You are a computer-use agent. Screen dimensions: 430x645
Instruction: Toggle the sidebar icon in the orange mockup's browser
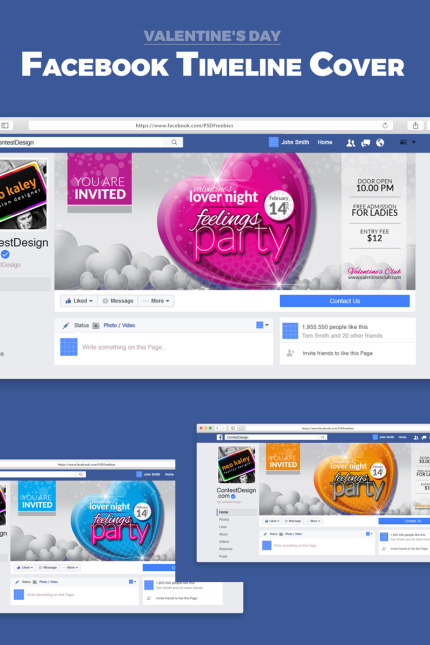pyautogui.click(x=232, y=428)
